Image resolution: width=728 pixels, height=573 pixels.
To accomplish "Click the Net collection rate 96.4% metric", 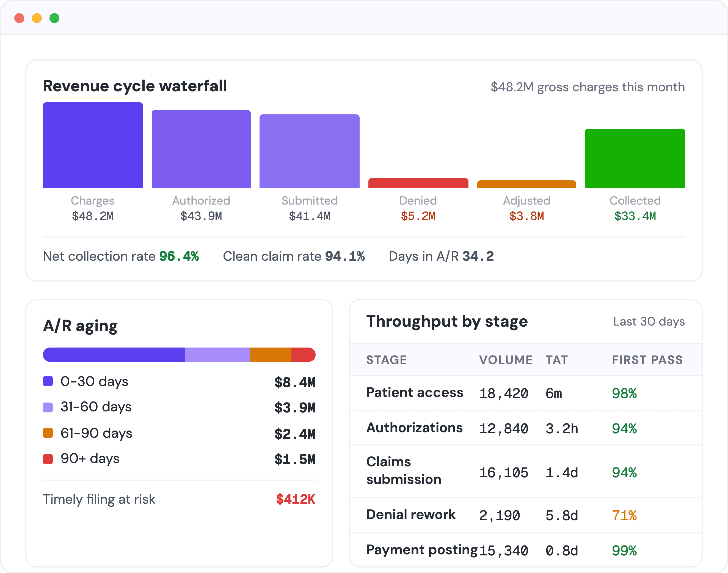I will point(121,256).
